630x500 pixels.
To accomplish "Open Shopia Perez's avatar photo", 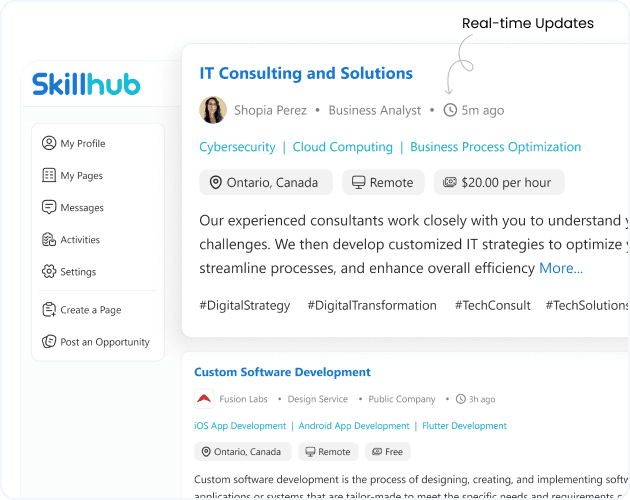I will [x=213, y=110].
